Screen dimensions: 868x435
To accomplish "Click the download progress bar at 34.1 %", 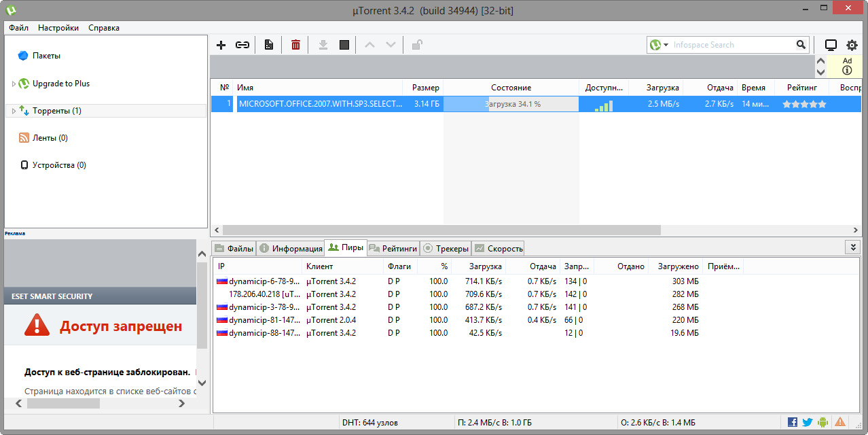I will [511, 104].
